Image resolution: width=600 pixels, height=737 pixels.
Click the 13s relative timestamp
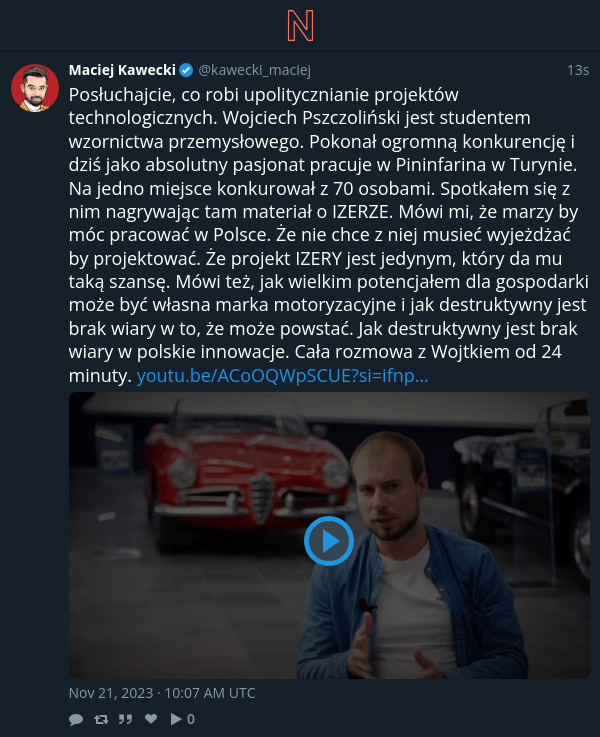tap(578, 70)
